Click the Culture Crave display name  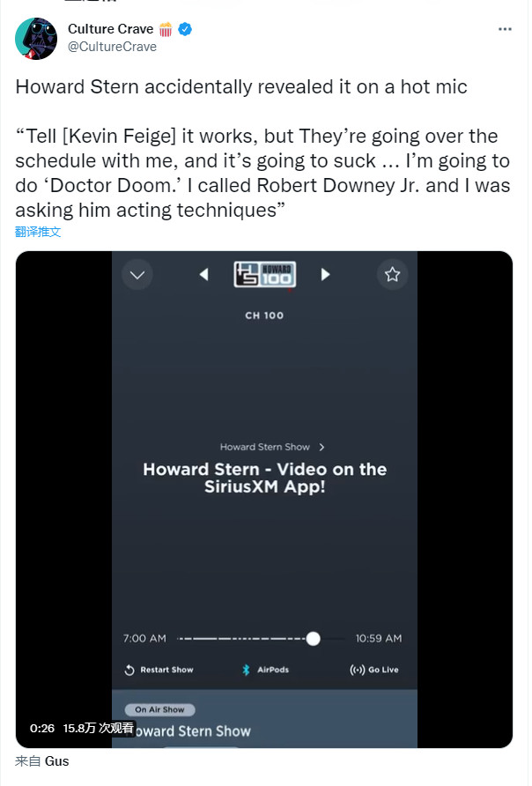pos(111,29)
